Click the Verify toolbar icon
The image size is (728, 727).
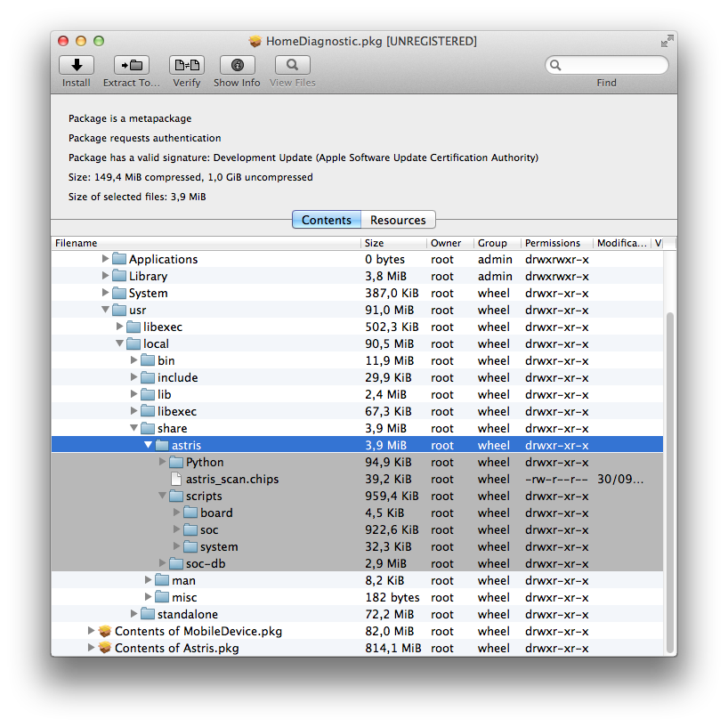187,65
